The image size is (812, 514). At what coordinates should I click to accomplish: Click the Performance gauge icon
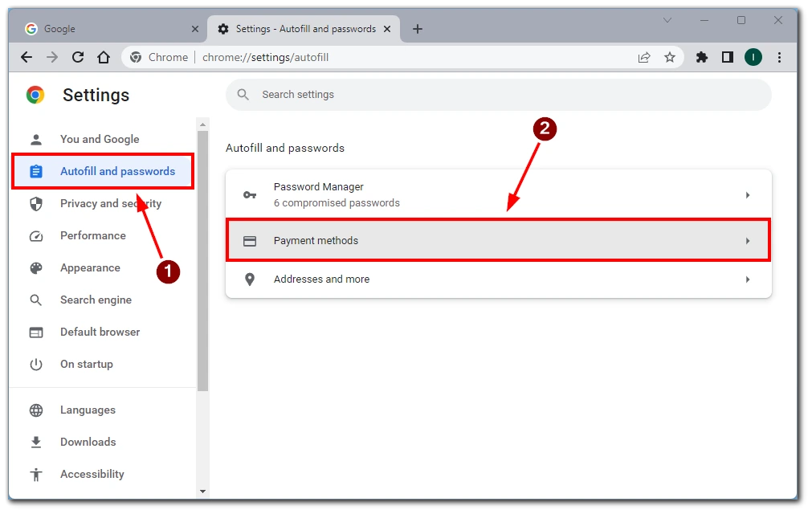coord(35,236)
